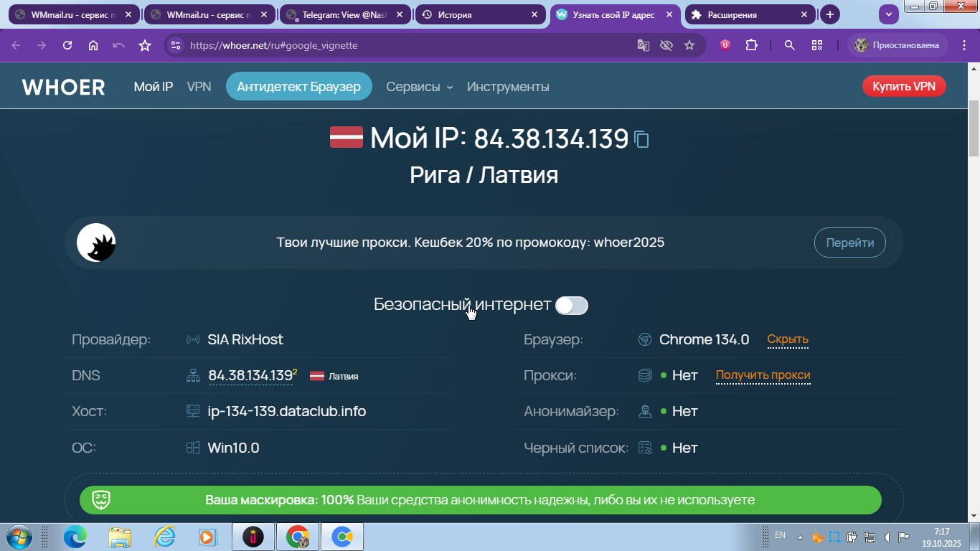Switch to the История tab
This screenshot has width=980, height=551.
[x=480, y=14]
